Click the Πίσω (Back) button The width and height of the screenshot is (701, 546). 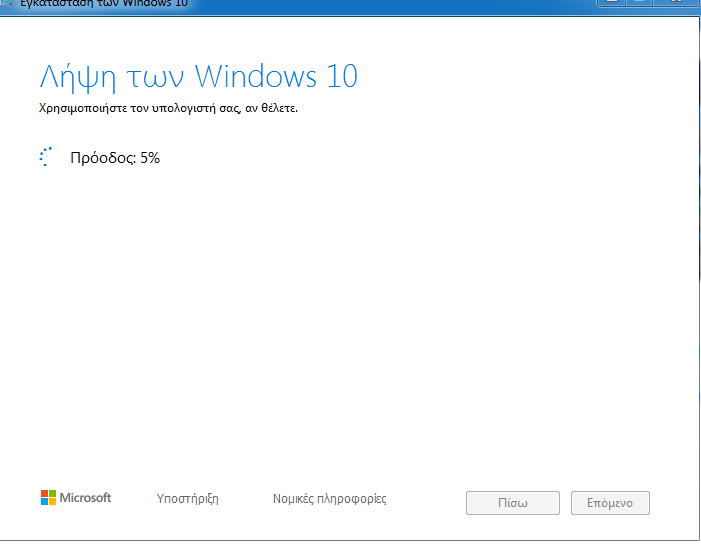(x=512, y=503)
